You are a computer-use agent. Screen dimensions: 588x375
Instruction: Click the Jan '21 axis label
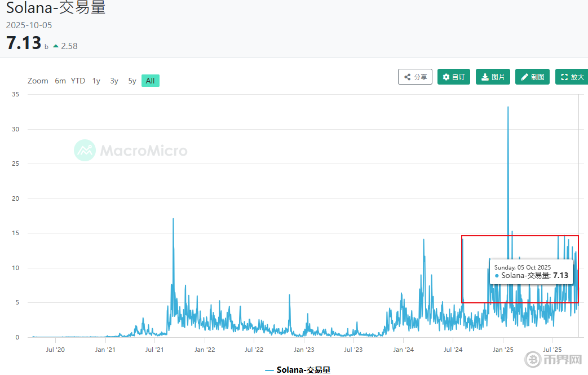pos(105,350)
